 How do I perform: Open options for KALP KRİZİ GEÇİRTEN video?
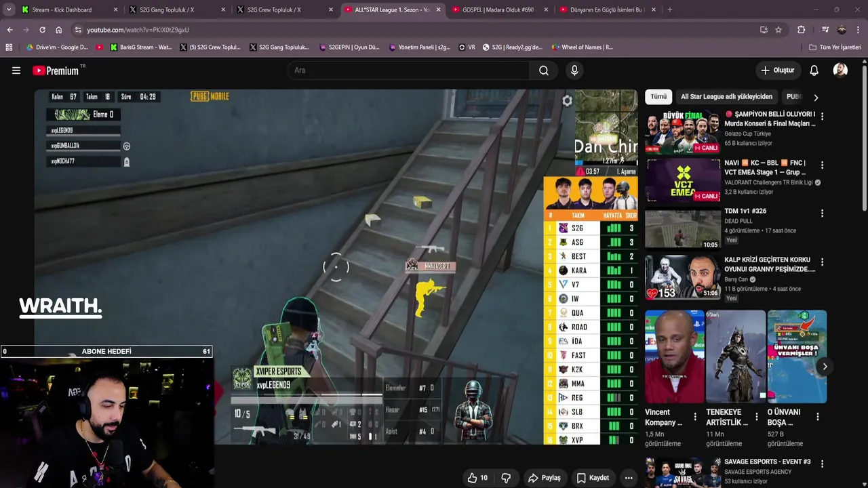[822, 262]
